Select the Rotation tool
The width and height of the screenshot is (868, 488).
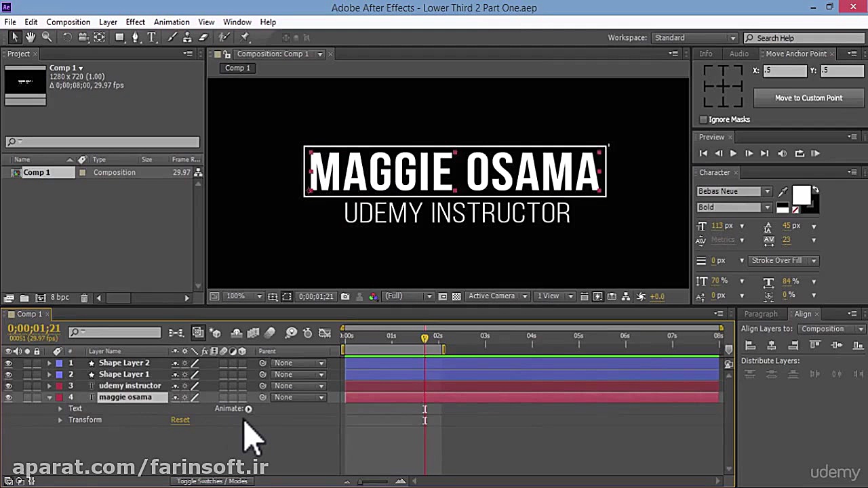(67, 37)
